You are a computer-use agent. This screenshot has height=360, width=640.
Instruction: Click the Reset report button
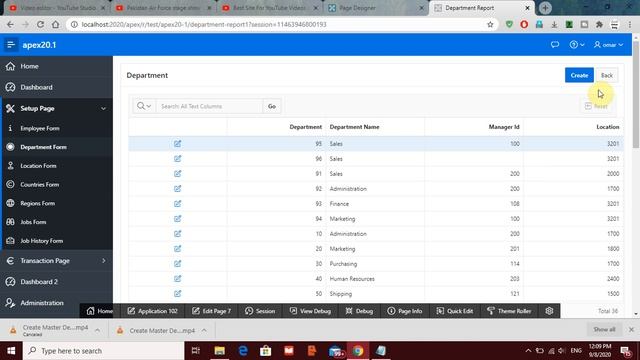pos(596,106)
